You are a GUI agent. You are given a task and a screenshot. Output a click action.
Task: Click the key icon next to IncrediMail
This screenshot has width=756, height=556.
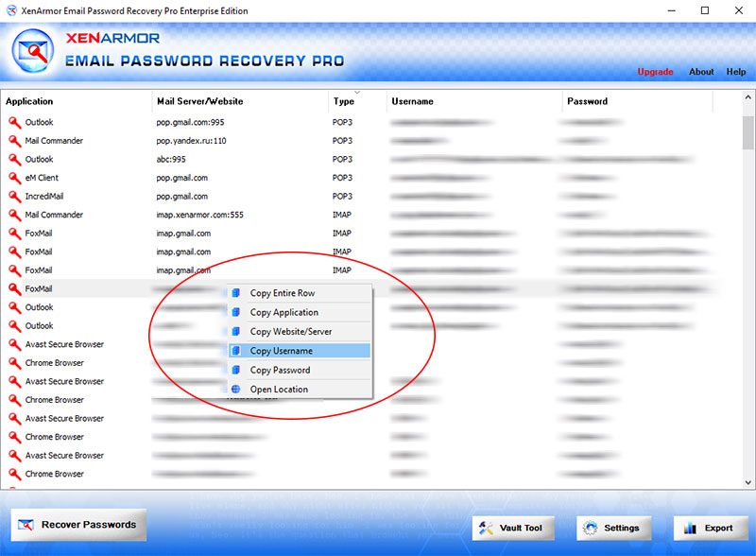pyautogui.click(x=15, y=197)
